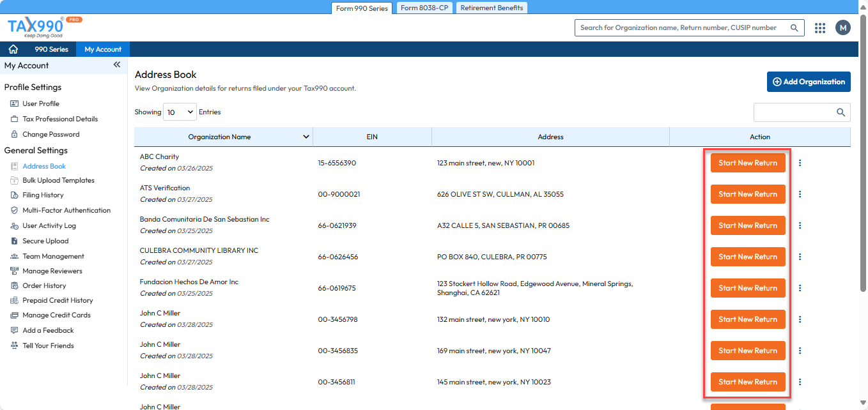Viewport: 868px width, 410px height.
Task: Open the My Account menu tab
Action: pos(103,49)
